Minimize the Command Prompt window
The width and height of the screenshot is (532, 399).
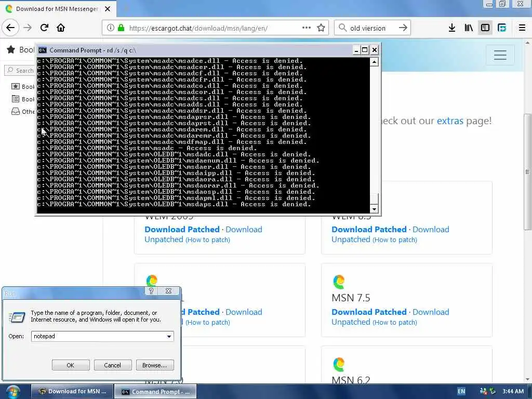(x=356, y=50)
